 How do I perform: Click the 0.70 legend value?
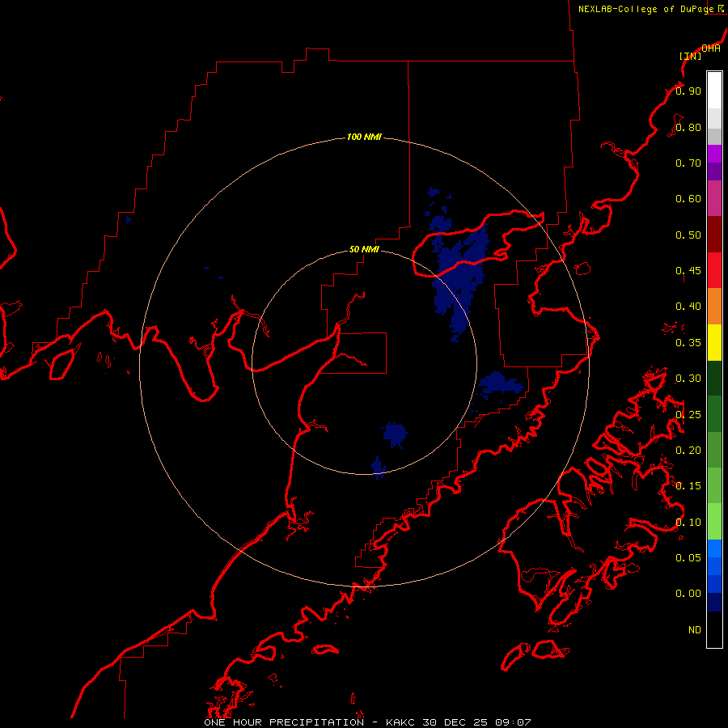(688, 163)
